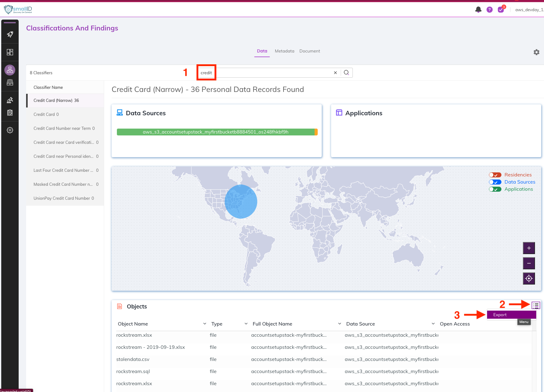Viewport: 544px width, 392px height.
Task: Click the Objects document icon
Action: 120,306
